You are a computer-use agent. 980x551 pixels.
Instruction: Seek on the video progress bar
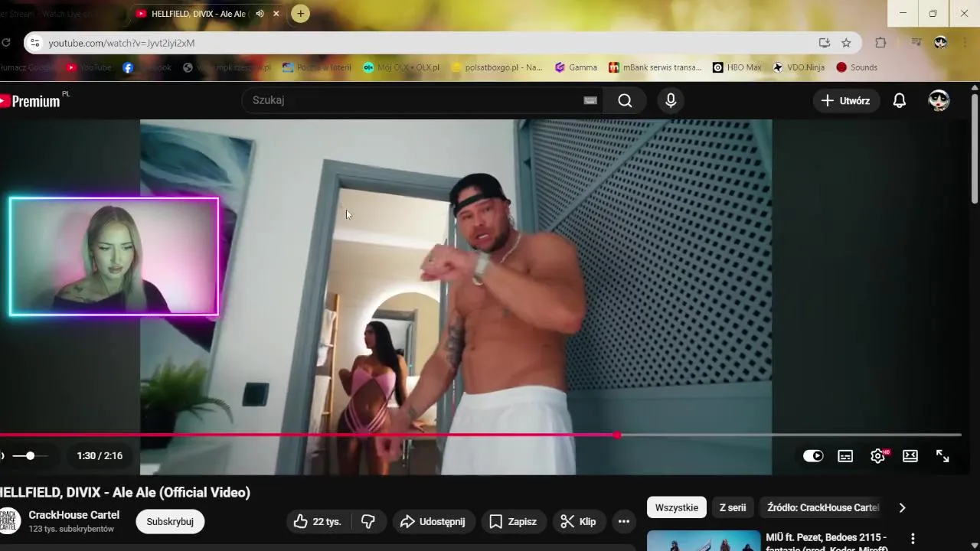480,435
